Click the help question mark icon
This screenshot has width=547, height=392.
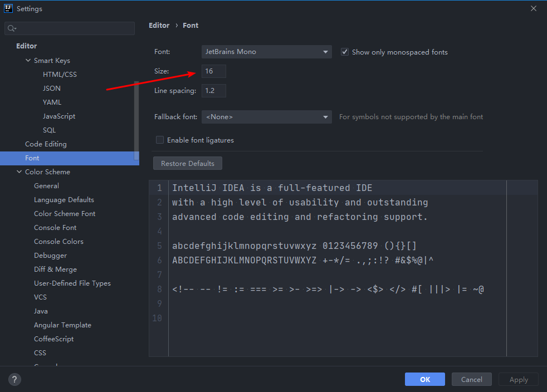click(14, 380)
